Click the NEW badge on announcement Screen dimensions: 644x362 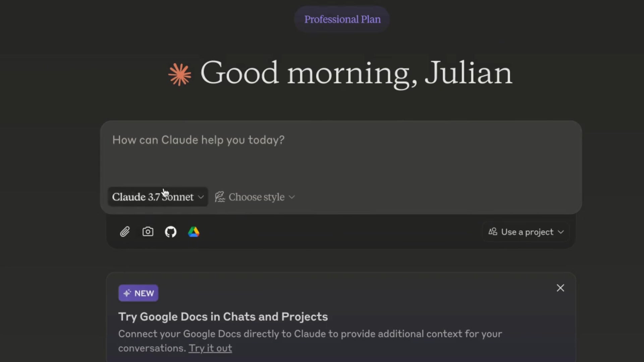[x=138, y=293]
